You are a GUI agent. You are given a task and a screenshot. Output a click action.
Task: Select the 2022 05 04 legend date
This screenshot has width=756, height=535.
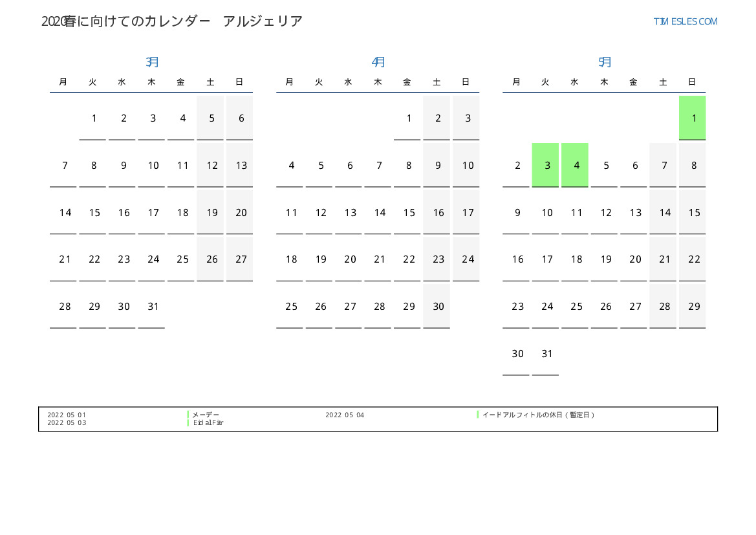[x=345, y=415]
